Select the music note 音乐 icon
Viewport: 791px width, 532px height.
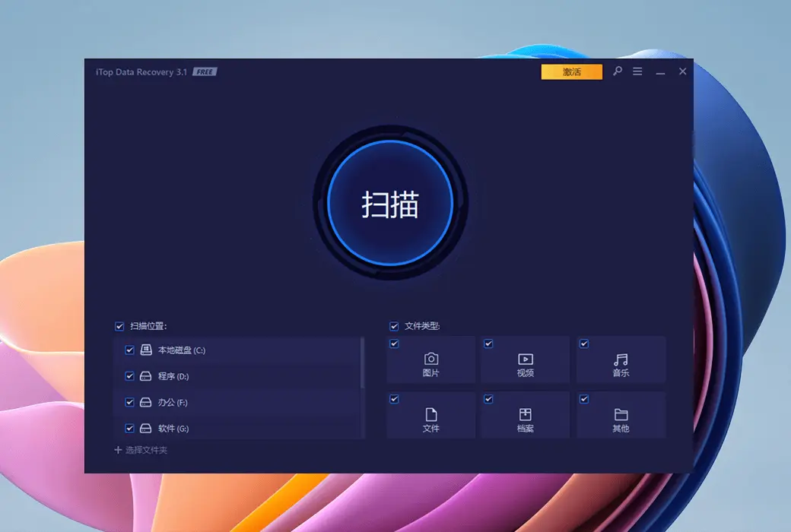(x=621, y=359)
